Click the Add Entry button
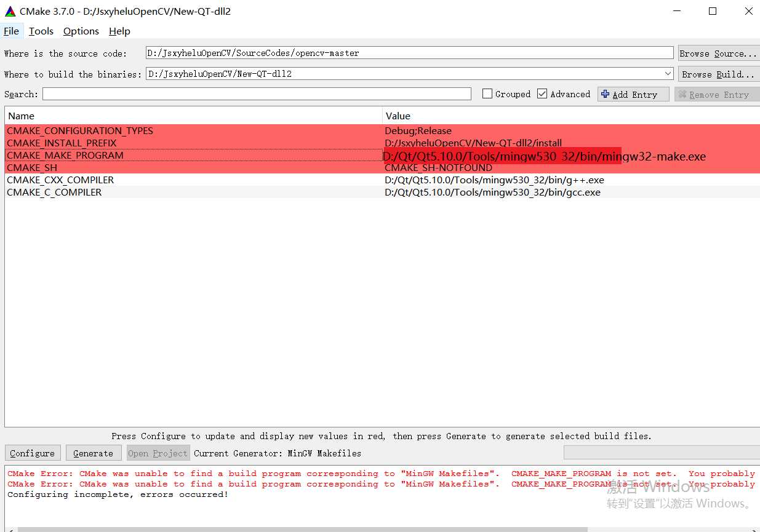Viewport: 760px width, 532px height. click(x=633, y=95)
